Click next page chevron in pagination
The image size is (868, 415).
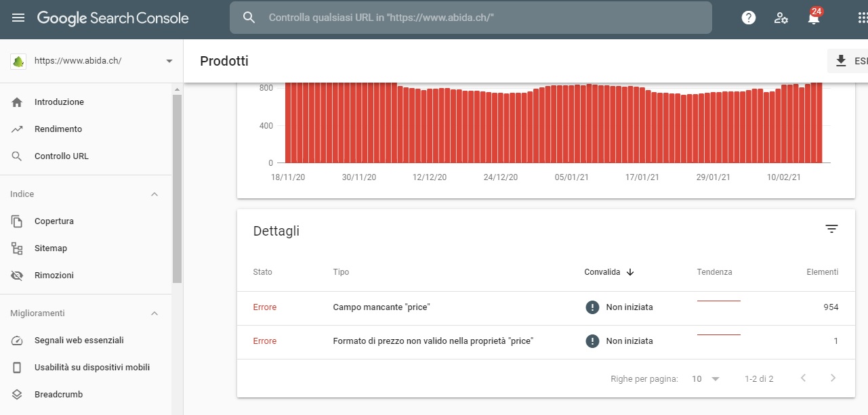click(833, 378)
